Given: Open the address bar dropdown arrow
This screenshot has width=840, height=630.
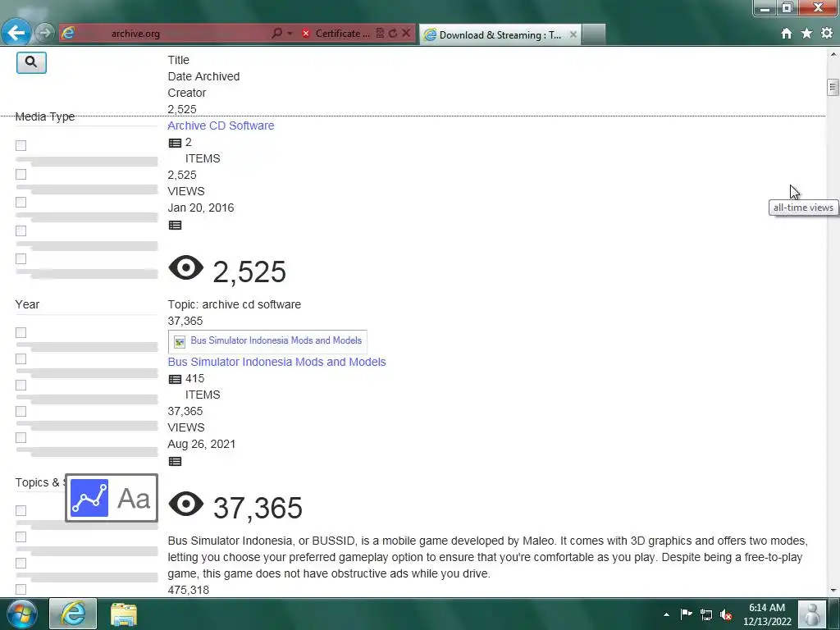Looking at the screenshot, I should [290, 33].
